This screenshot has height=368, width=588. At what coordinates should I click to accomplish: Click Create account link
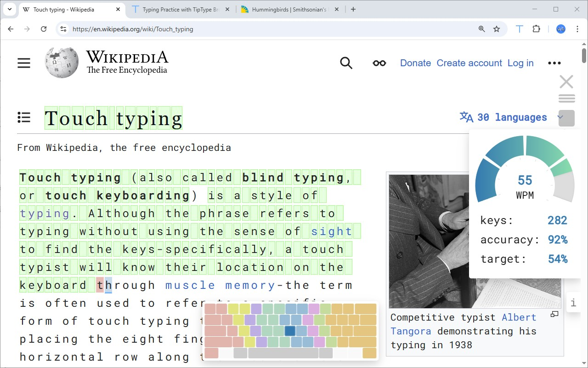pyautogui.click(x=469, y=63)
